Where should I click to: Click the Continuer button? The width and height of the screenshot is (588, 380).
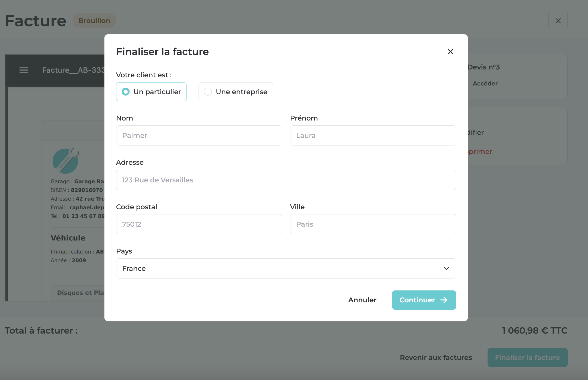(424, 300)
